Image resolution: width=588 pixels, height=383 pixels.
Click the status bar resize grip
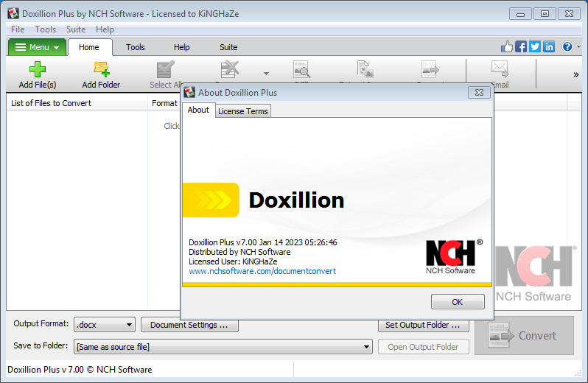tap(578, 373)
